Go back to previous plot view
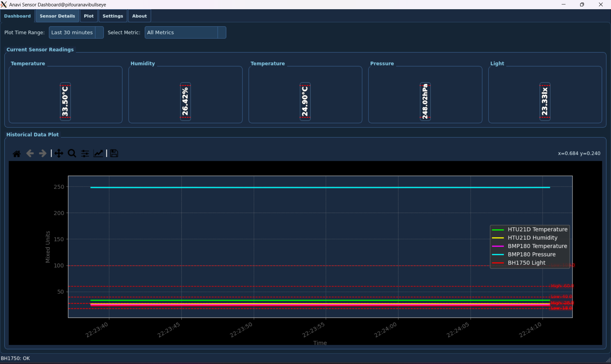This screenshot has height=364, width=611. pos(30,154)
